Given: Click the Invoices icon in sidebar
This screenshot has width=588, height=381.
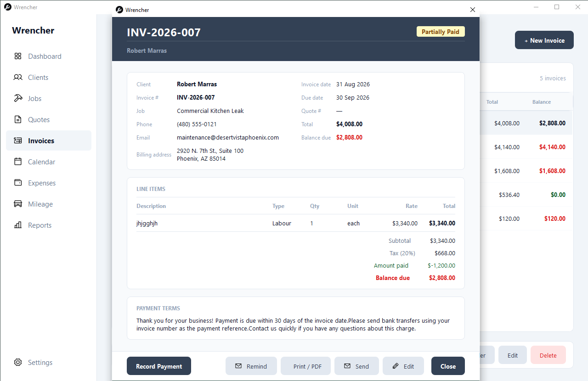Looking at the screenshot, I should [x=18, y=141].
